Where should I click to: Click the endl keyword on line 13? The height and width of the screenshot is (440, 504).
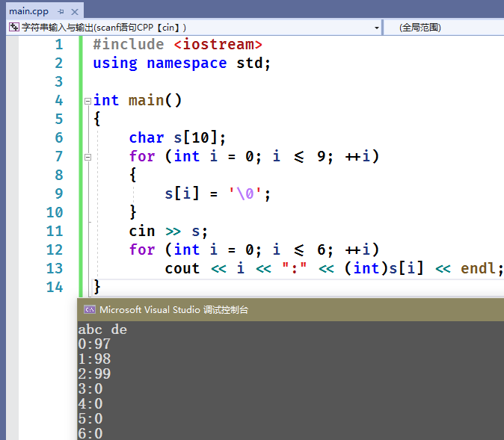click(478, 268)
